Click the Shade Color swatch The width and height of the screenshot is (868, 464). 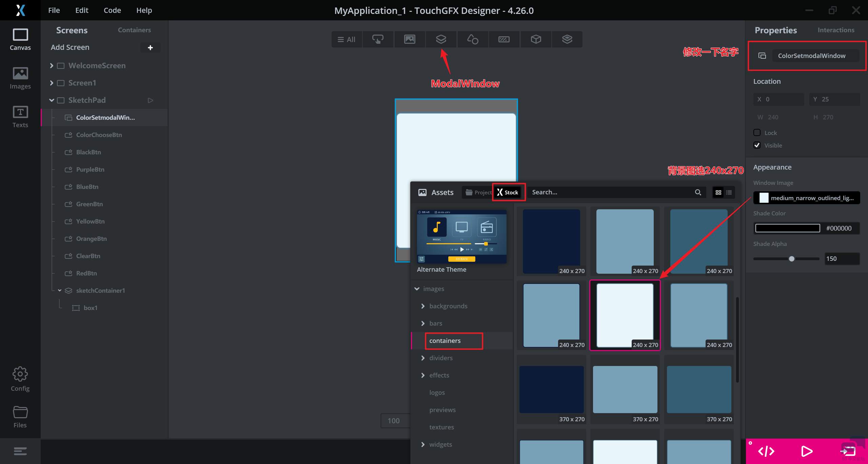click(x=787, y=228)
